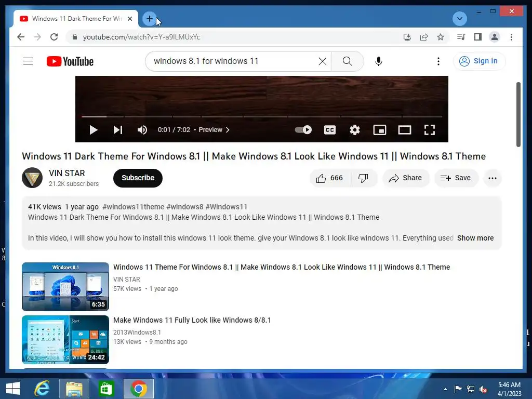Viewport: 532px width, 399px height.
Task: Open File Explorer from taskbar
Action: [x=74, y=389]
